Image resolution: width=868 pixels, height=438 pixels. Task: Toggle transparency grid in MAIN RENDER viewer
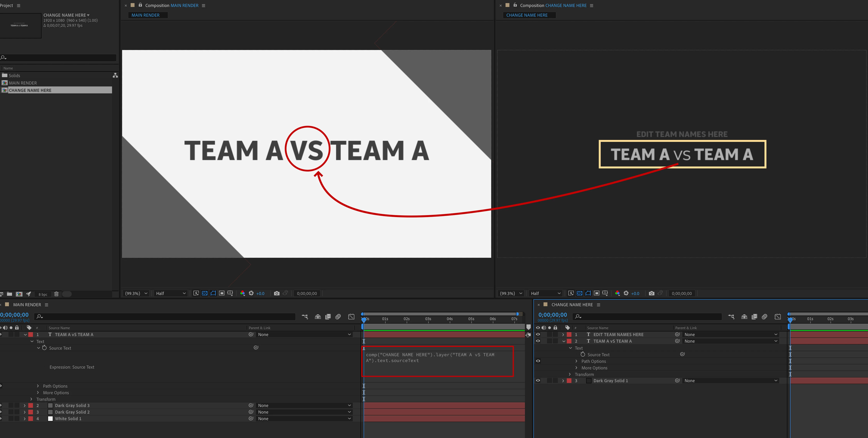(x=204, y=293)
